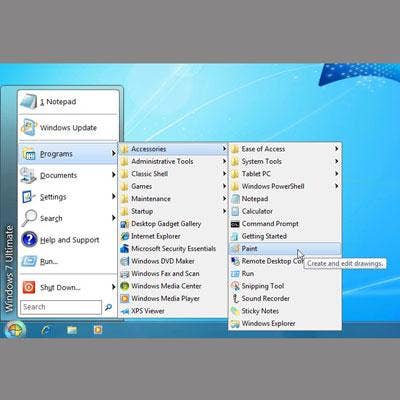Click the Command Prompt icon
Image resolution: width=400 pixels, height=400 pixels.
point(235,224)
